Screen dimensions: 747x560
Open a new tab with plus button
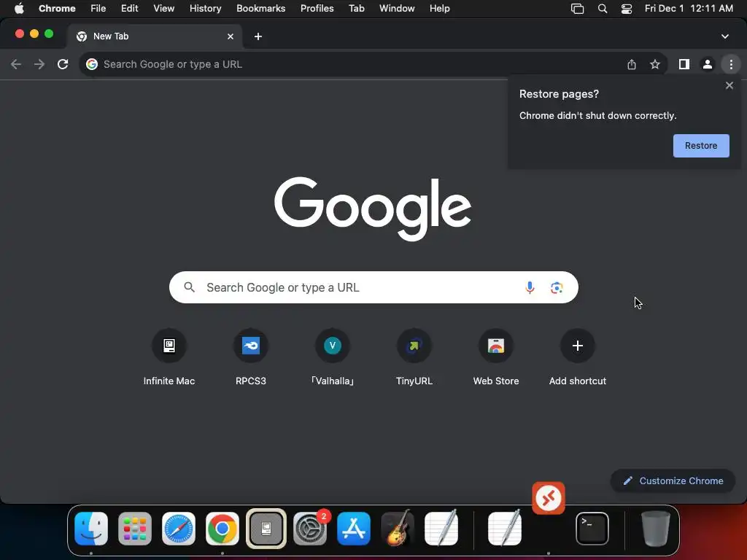tap(258, 36)
